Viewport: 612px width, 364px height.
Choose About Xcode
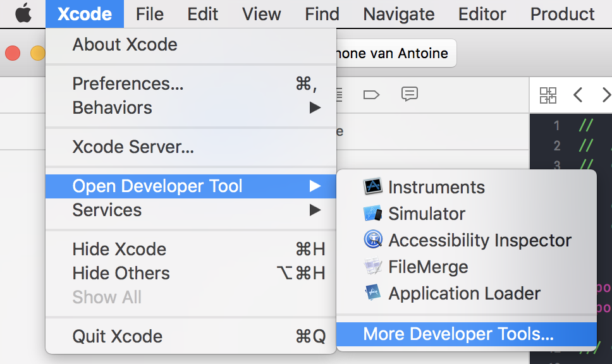(191, 44)
